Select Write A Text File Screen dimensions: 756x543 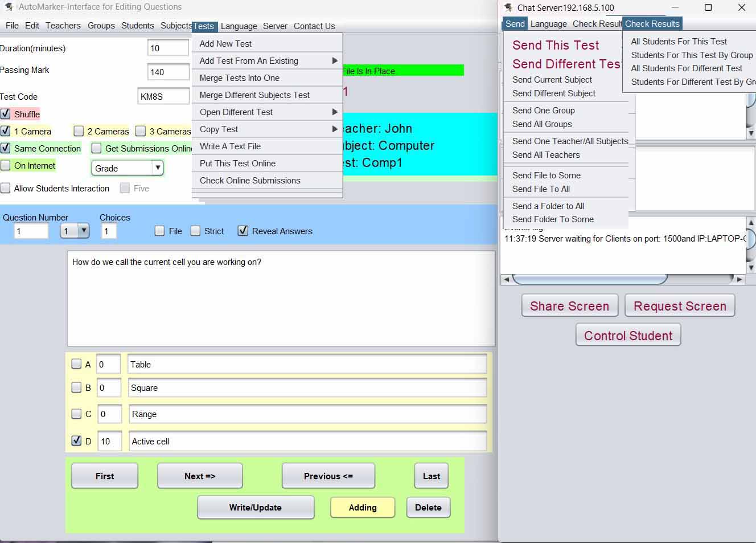[x=268, y=146]
